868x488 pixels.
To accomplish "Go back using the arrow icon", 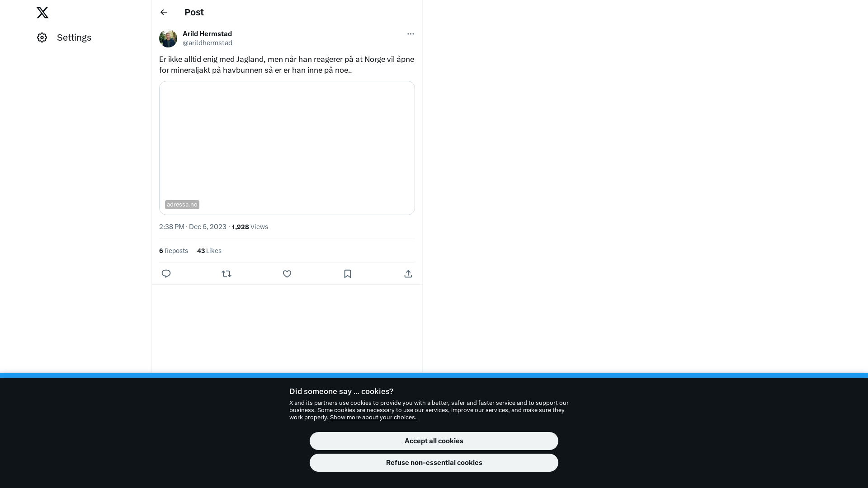I will click(164, 12).
